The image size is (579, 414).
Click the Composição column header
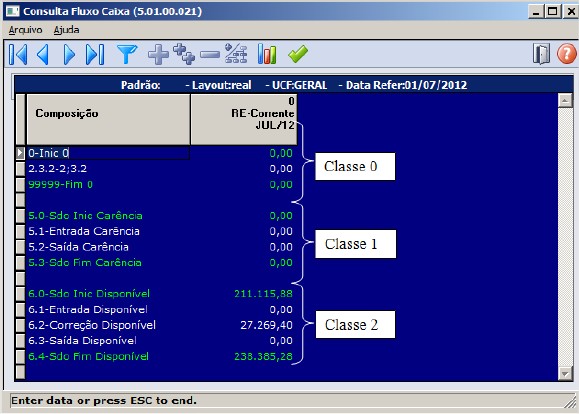[108, 119]
